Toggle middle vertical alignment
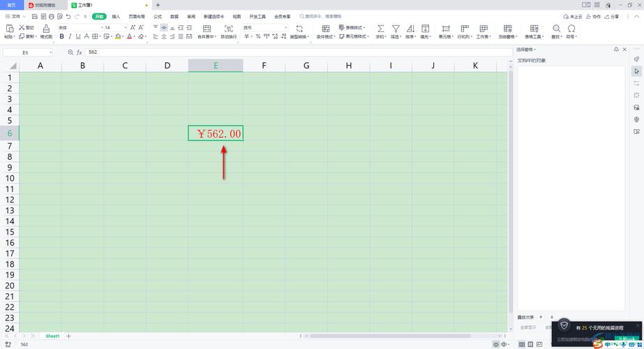 (164, 27)
